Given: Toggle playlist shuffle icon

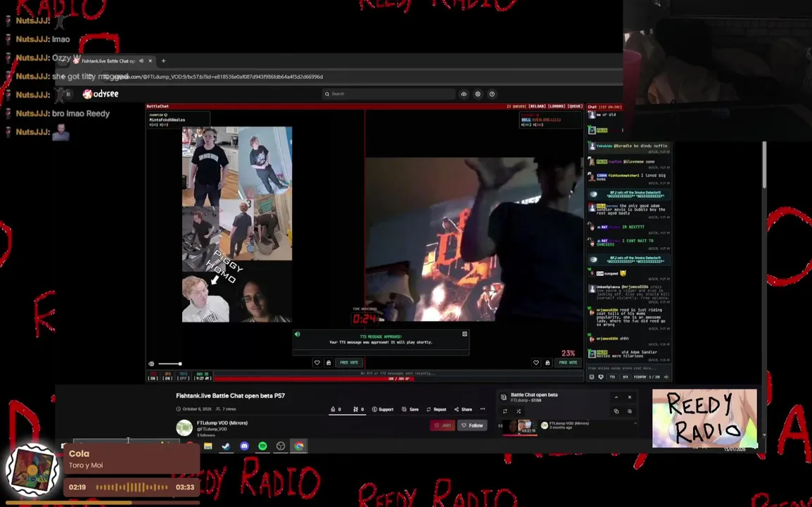Looking at the screenshot, I should click(519, 411).
